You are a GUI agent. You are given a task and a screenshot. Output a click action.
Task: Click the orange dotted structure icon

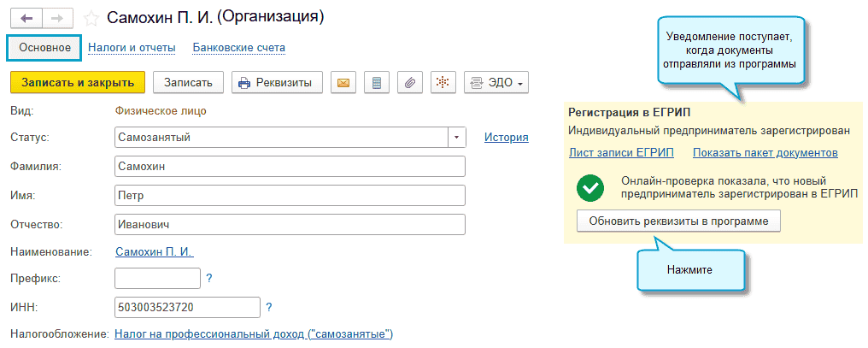point(443,83)
